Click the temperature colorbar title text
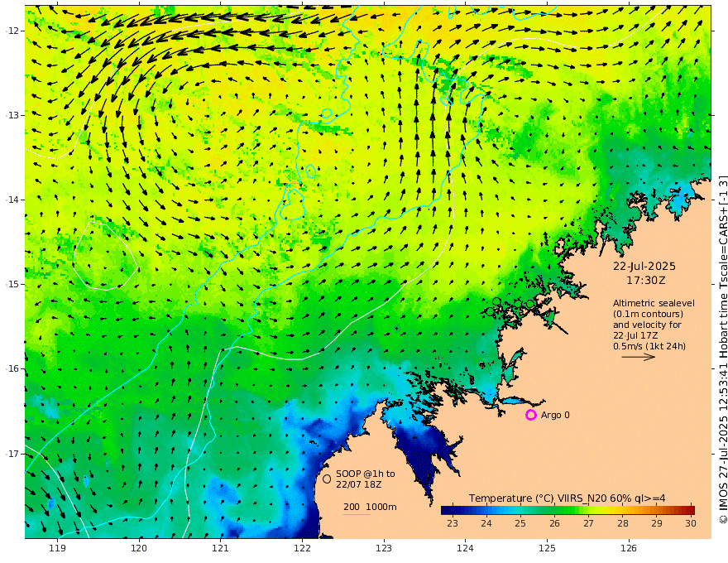728x563 pixels. pos(567,498)
